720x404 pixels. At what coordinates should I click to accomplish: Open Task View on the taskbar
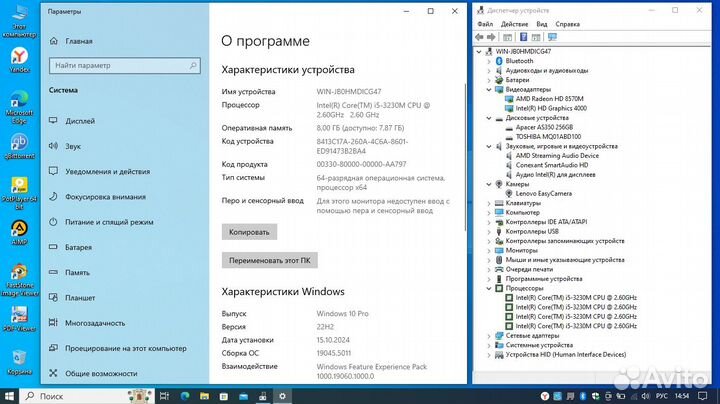164,396
